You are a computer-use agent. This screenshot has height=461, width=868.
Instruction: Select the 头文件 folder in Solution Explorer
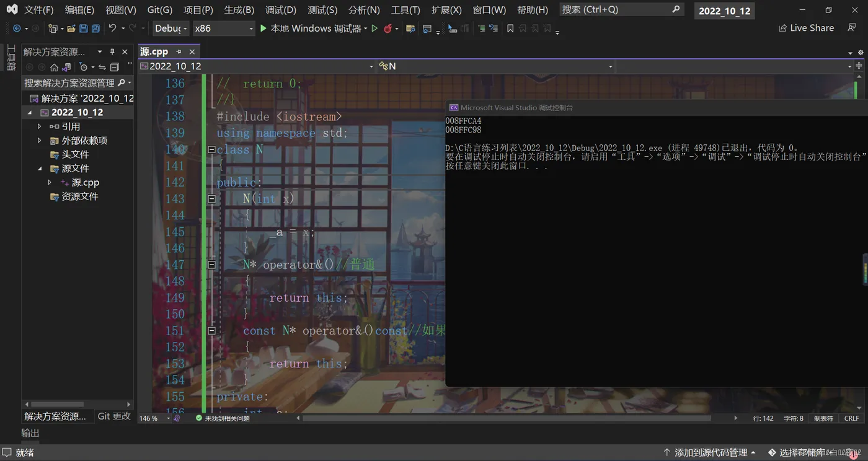coord(75,154)
